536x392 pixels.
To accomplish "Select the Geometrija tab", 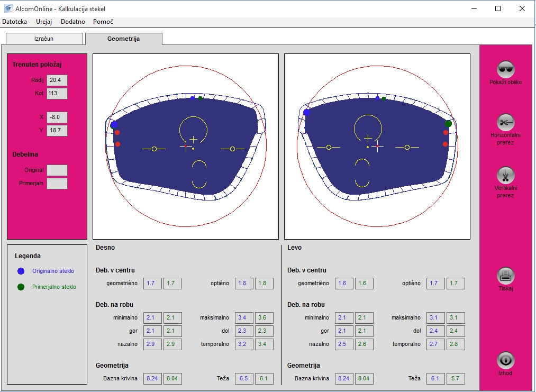I will coord(123,39).
